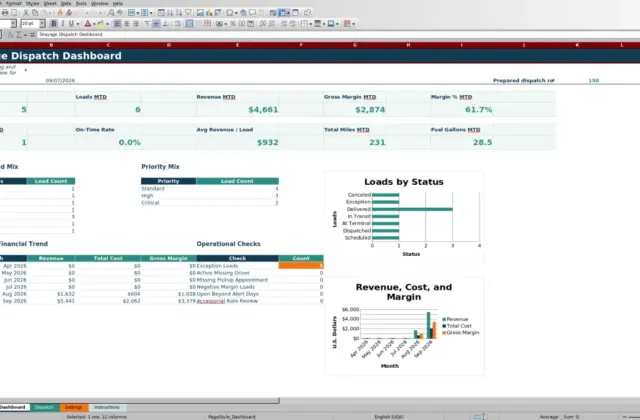Click Sort Ascending icon
This screenshot has height=420, width=640.
click(170, 13)
